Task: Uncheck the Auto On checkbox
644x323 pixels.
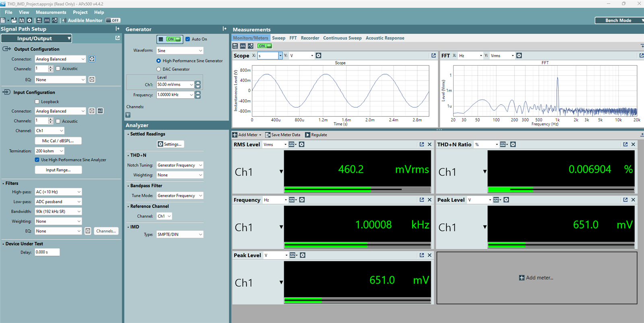Action: pyautogui.click(x=188, y=39)
